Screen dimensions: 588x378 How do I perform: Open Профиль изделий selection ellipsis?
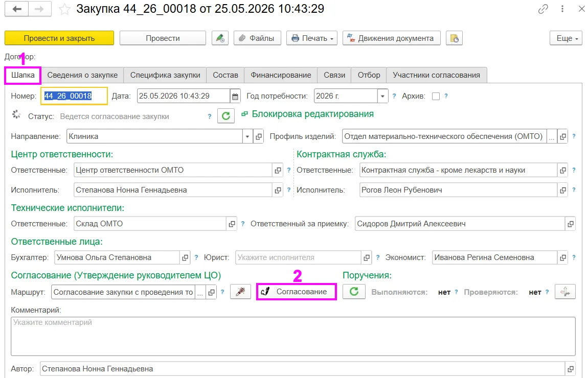(x=551, y=137)
